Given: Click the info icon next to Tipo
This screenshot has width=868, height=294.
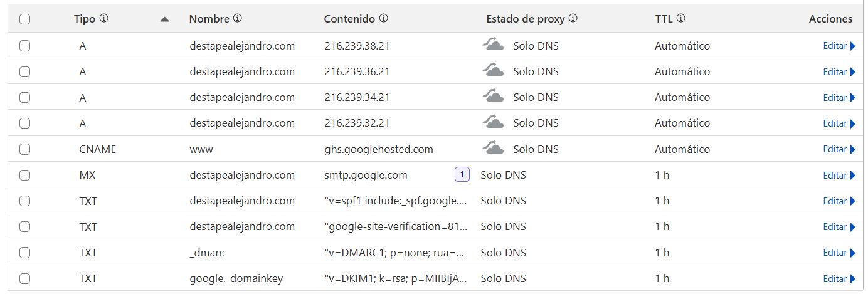Looking at the screenshot, I should point(104,19).
